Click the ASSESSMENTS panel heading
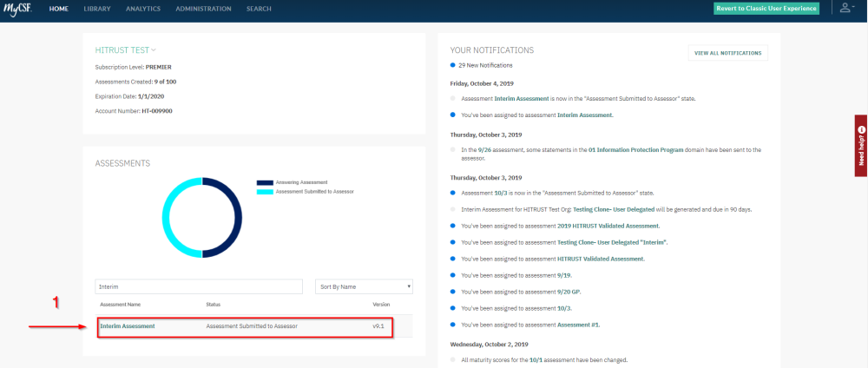 [x=122, y=164]
